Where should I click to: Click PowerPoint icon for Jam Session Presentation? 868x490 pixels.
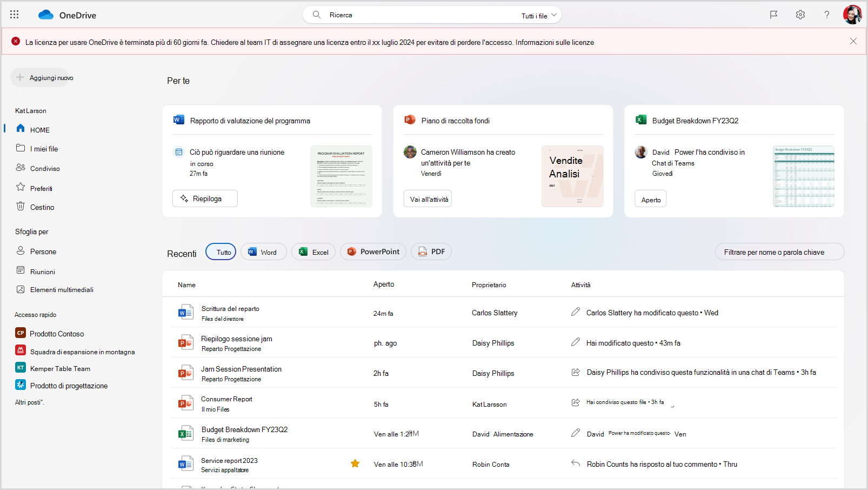point(185,373)
